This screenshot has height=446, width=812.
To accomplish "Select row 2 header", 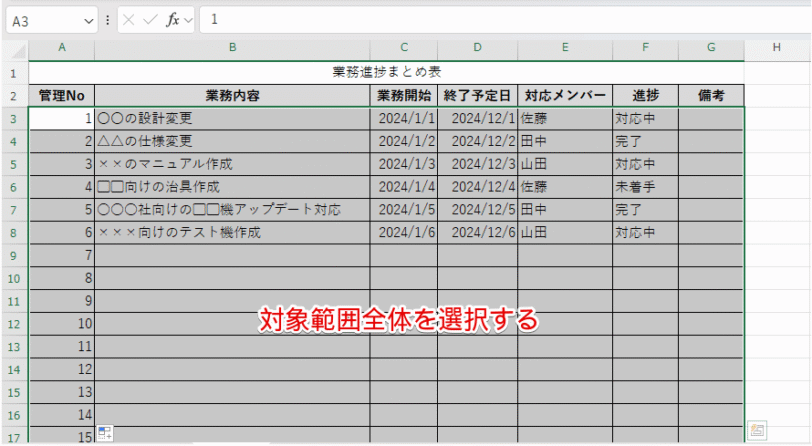I will pyautogui.click(x=13, y=96).
